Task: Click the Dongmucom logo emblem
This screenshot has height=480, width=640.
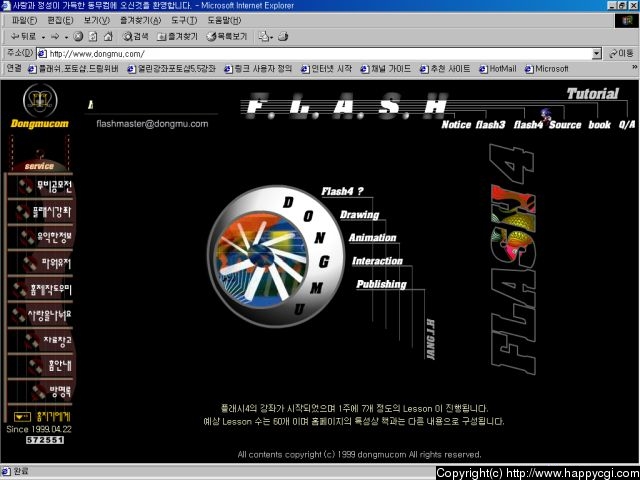Action: [40, 100]
